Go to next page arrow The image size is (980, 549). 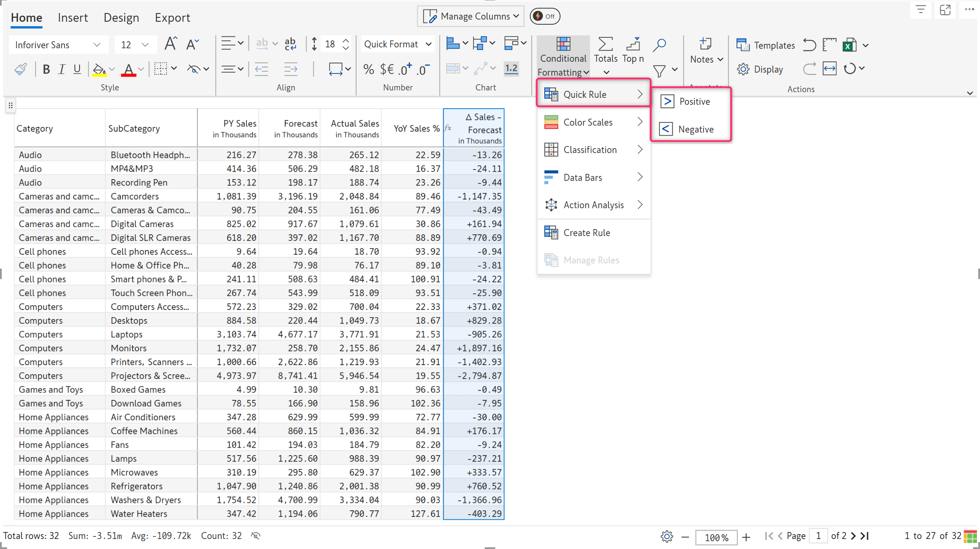pyautogui.click(x=853, y=536)
